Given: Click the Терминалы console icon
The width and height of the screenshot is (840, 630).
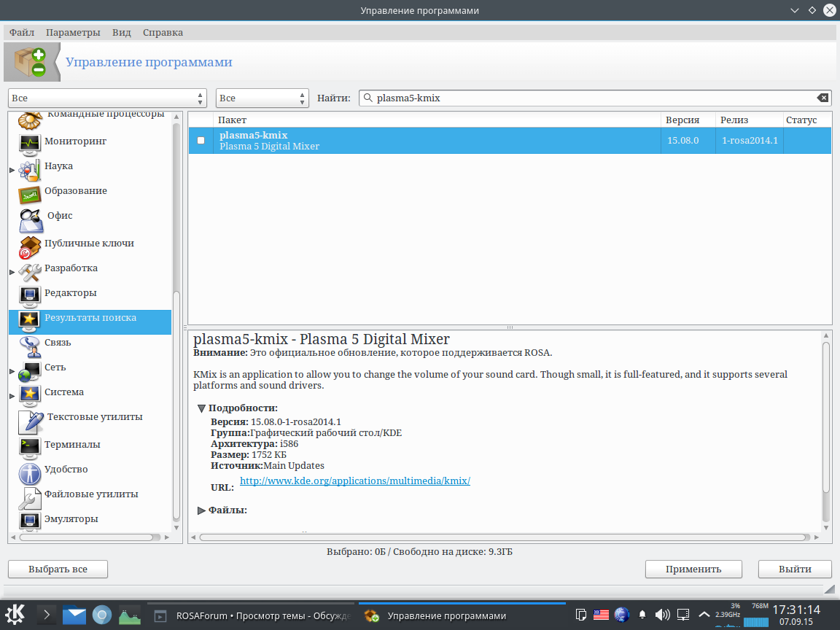Looking at the screenshot, I should coord(29,448).
